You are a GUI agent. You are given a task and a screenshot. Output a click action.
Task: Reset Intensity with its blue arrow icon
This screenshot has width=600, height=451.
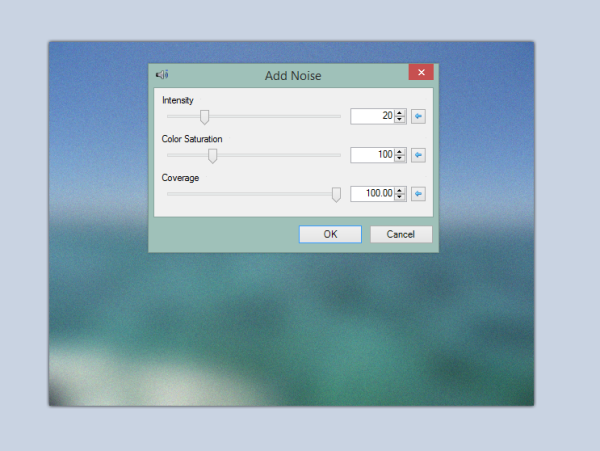click(418, 116)
